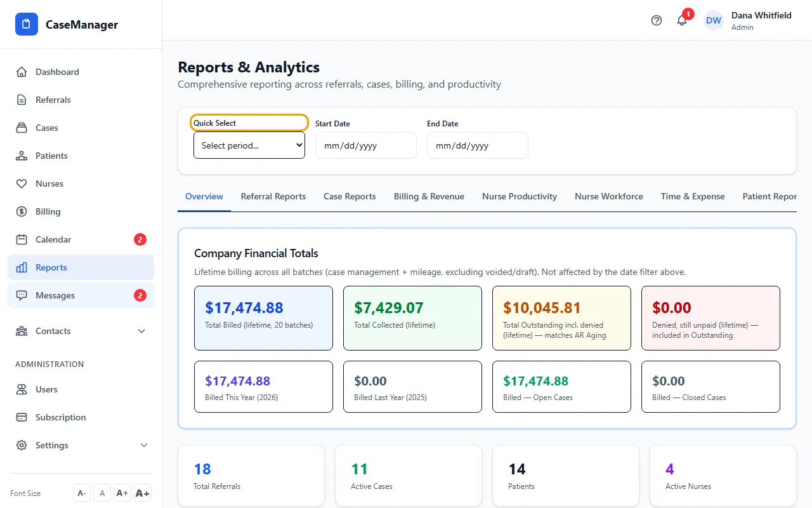Image resolution: width=812 pixels, height=508 pixels.
Task: Click the Calendar icon in sidebar
Action: tap(22, 239)
